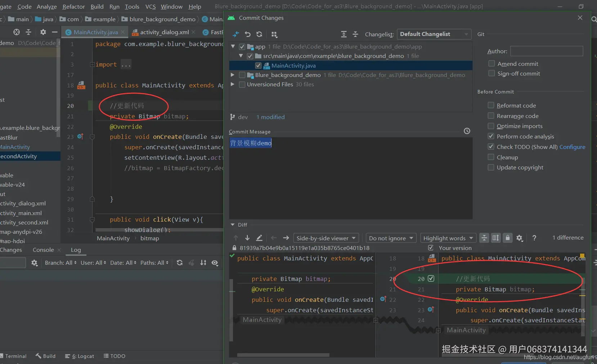Click the Refresh changes icon
The width and height of the screenshot is (597, 364).
coord(259,34)
